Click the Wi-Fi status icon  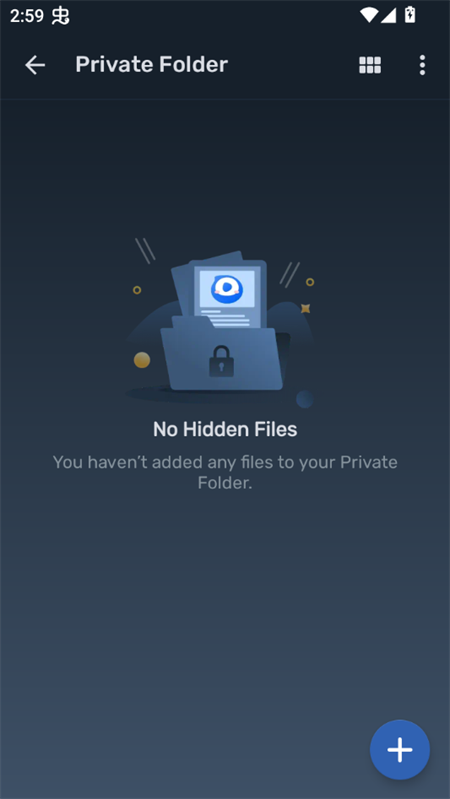click(x=368, y=15)
